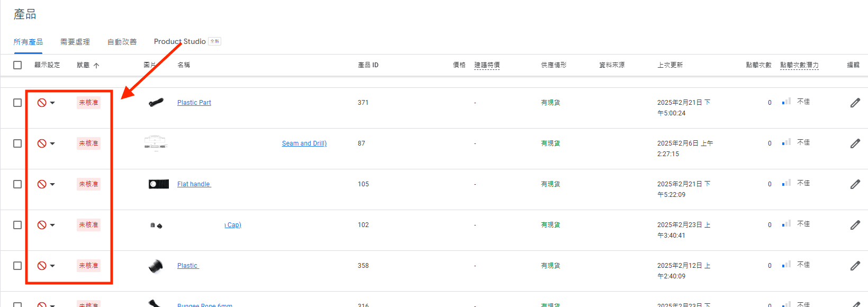Screen dimensions: 868x307
Task: Click 未核准 status badge for product 358
Action: click(88, 266)
